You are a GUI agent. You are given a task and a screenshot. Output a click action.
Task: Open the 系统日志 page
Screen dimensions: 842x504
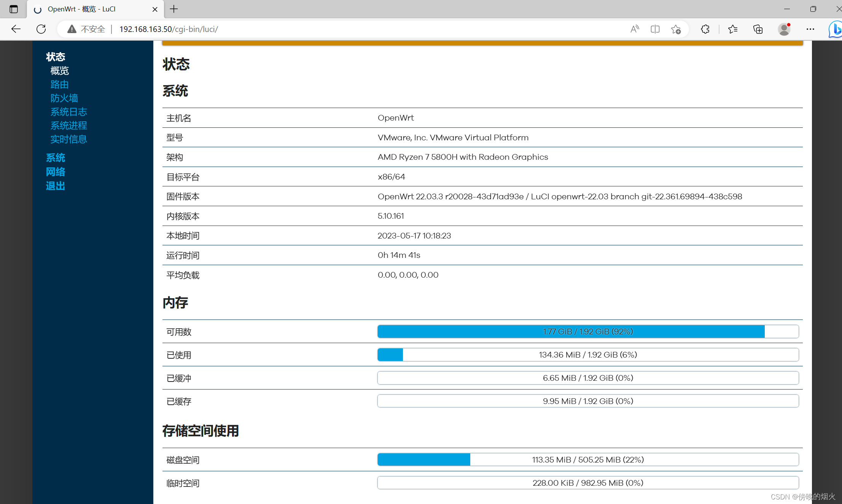point(69,112)
